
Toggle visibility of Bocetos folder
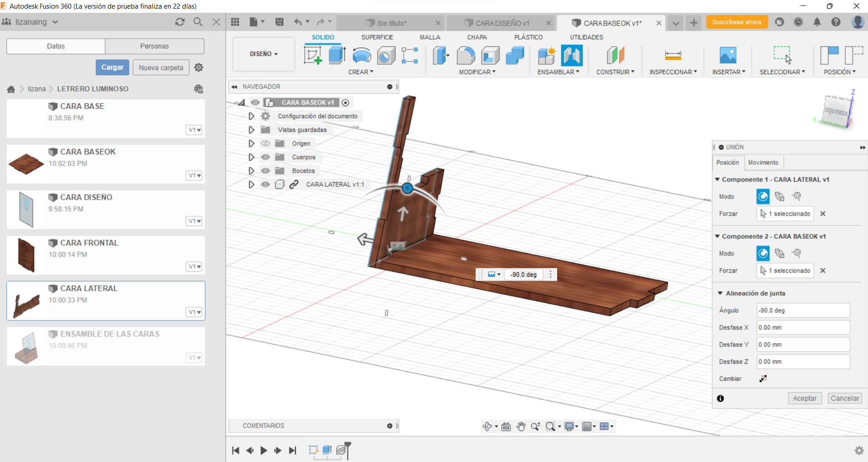click(x=265, y=171)
